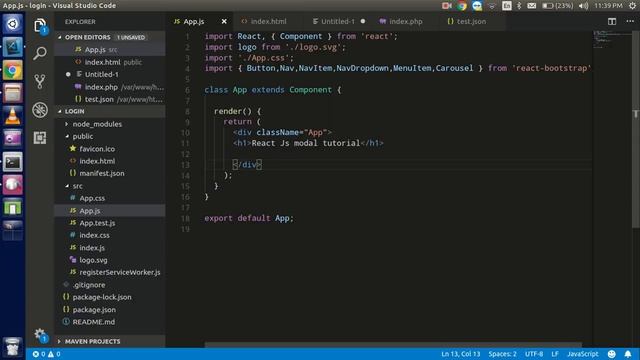The height and width of the screenshot is (360, 640).
Task: Open Untitled-1 in Open Editors list
Action: point(110,74)
